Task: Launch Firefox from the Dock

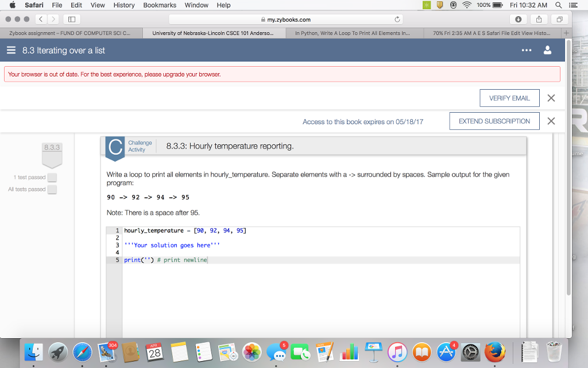Action: click(494, 352)
